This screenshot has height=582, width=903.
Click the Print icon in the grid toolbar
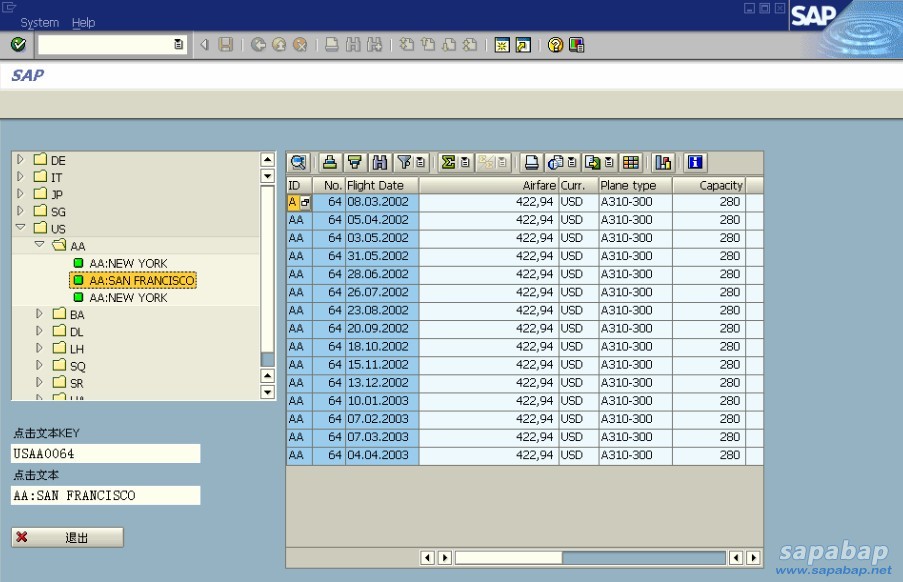click(532, 162)
